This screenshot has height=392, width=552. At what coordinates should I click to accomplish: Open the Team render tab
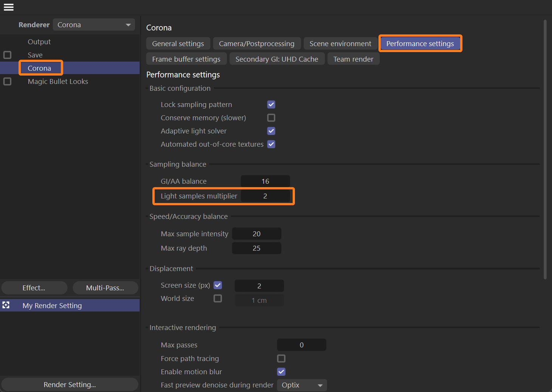pos(353,59)
